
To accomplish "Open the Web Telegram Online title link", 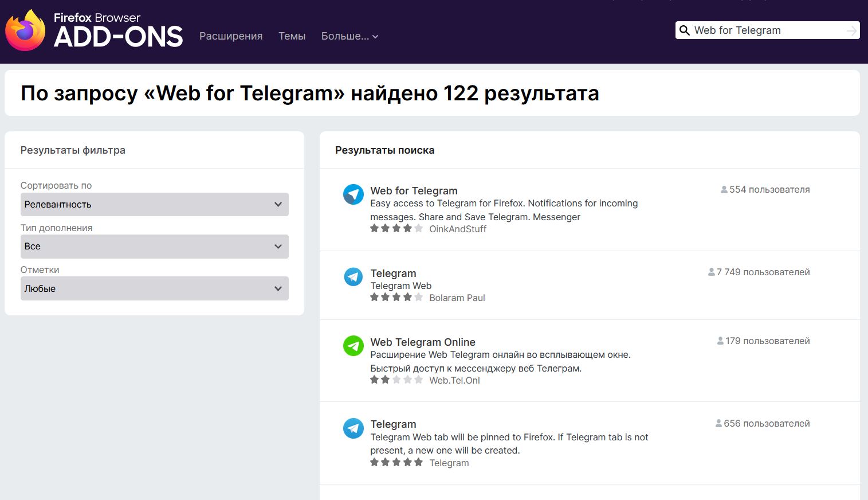I will [x=422, y=342].
